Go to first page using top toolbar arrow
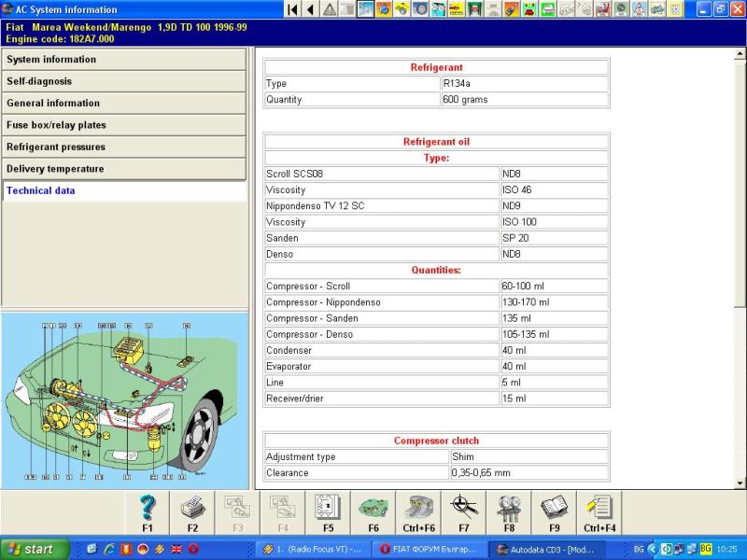 point(293,9)
